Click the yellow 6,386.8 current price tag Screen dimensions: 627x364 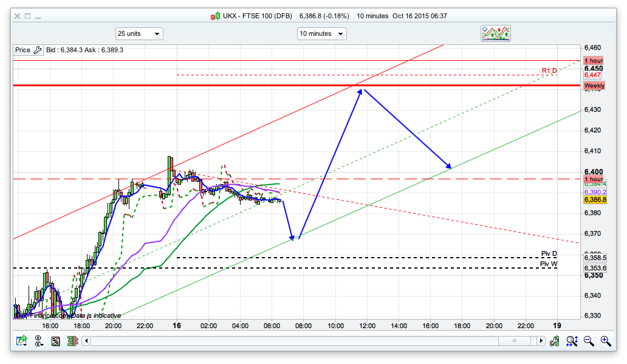595,199
